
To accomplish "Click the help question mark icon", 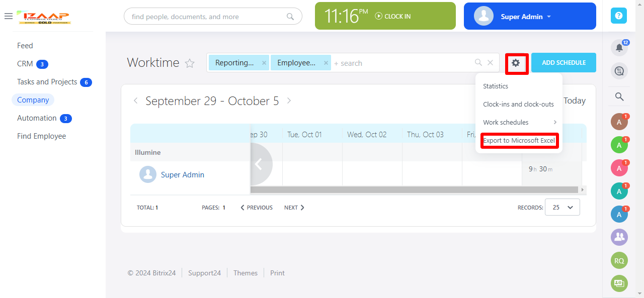I will (619, 16).
